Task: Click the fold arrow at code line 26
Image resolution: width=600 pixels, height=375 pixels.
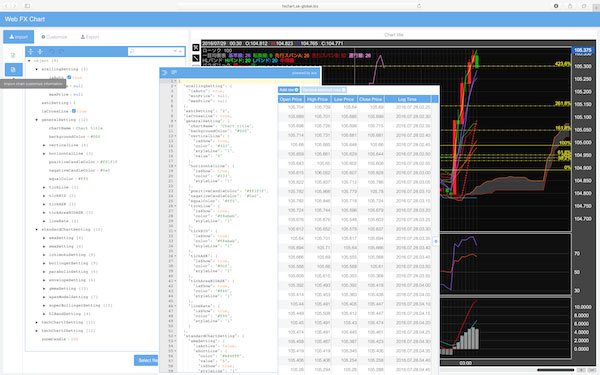Action: coord(176,206)
